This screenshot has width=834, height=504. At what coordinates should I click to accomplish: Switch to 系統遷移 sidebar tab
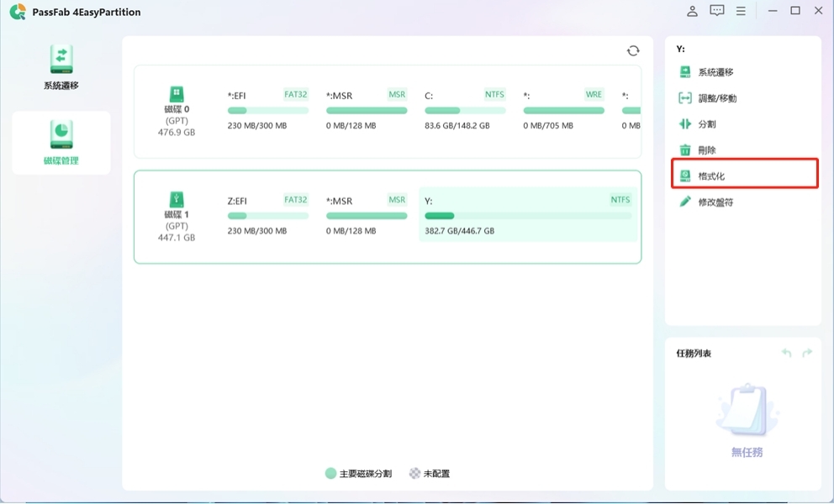61,68
